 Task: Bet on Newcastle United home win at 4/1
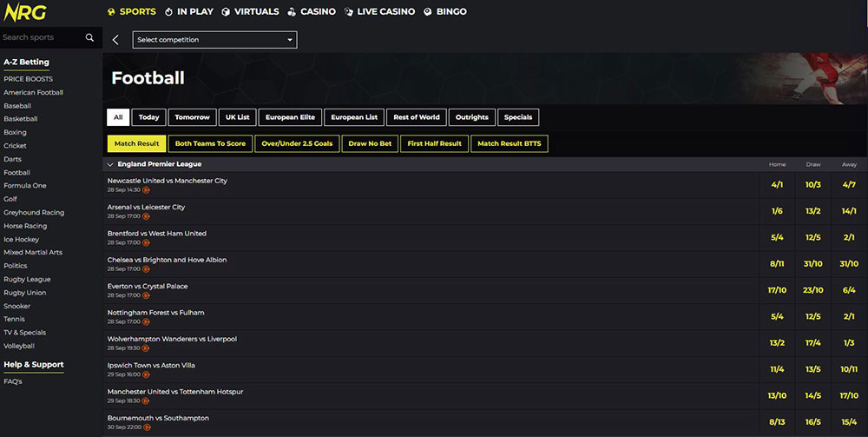click(777, 184)
